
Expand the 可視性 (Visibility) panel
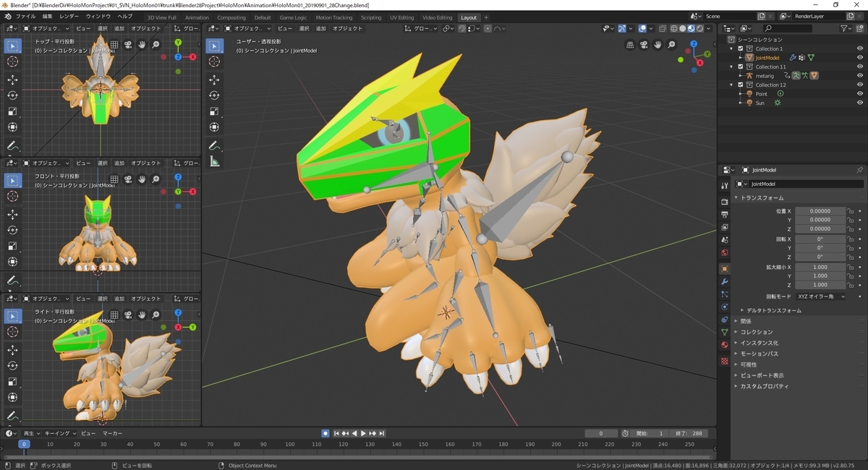click(749, 364)
